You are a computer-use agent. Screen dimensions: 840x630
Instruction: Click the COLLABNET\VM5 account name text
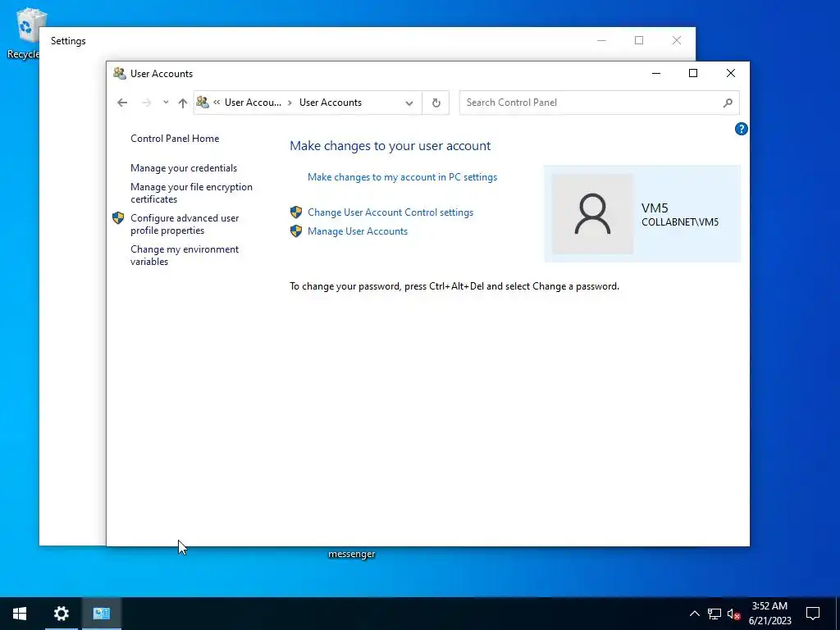pyautogui.click(x=680, y=222)
